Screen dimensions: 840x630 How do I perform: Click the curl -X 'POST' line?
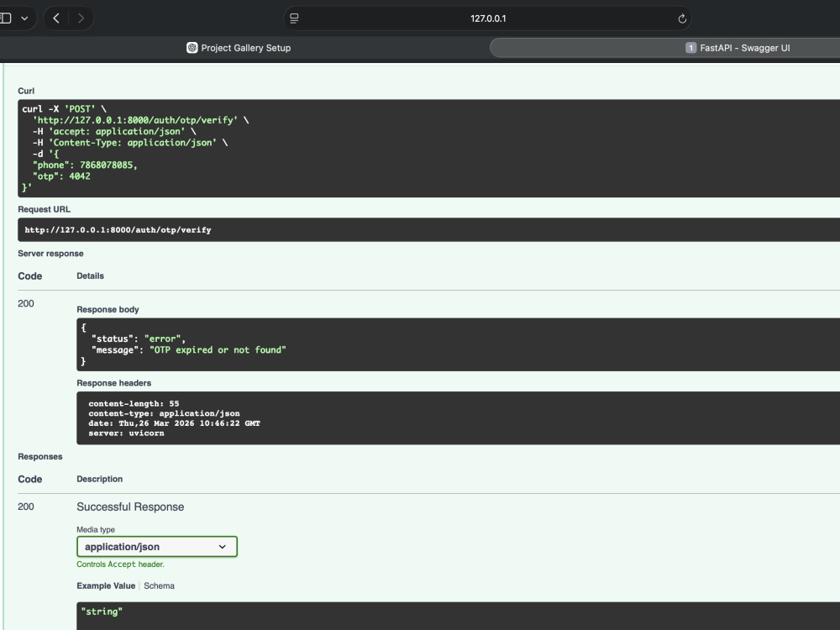[x=65, y=108]
